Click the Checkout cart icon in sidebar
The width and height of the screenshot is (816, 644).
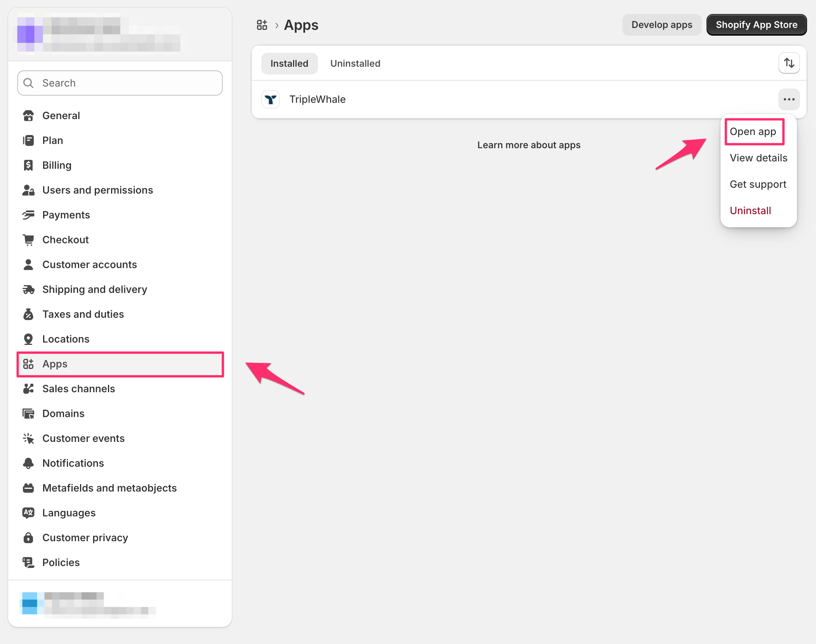pos(28,240)
